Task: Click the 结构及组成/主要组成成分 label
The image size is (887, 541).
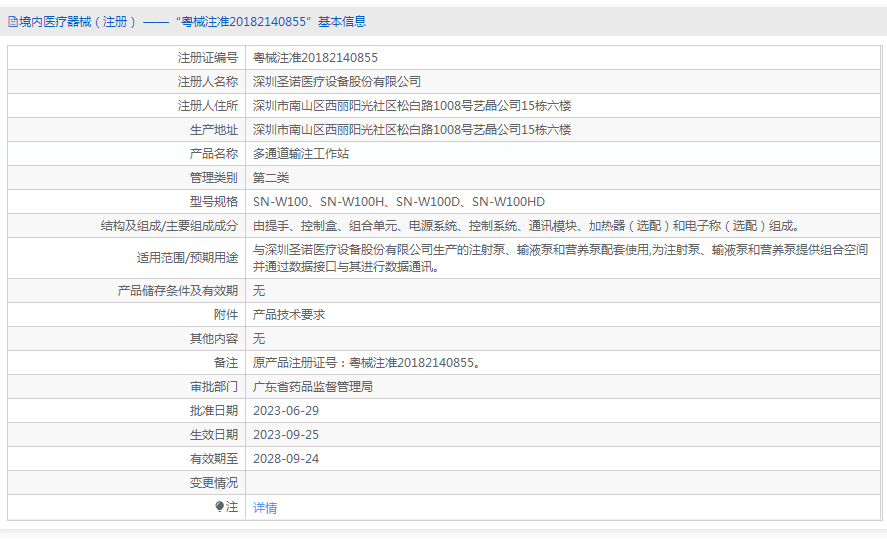Action: 169,226
